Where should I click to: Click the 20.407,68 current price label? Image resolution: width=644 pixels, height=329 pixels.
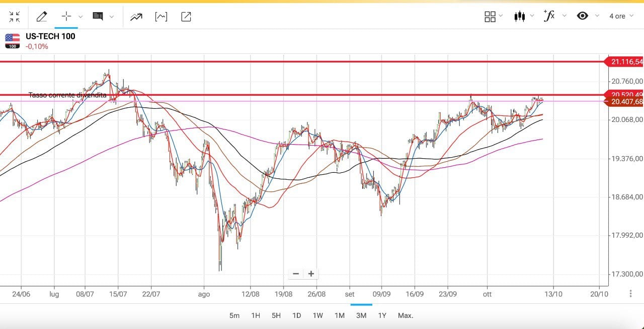[x=624, y=102]
